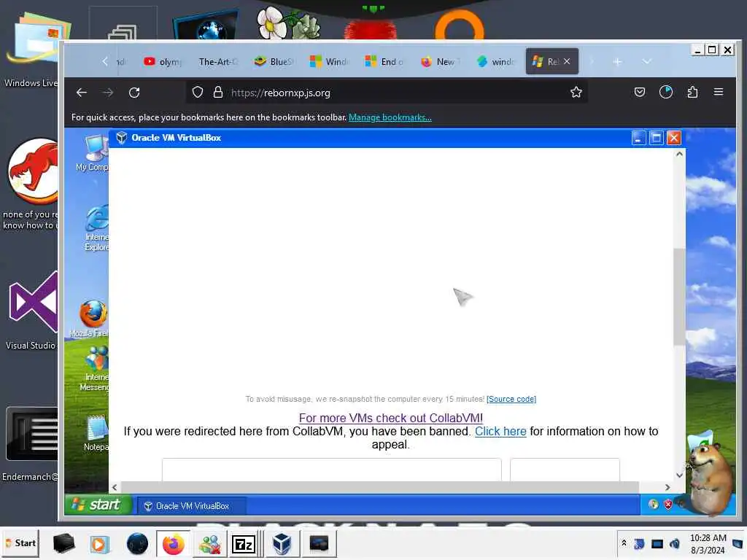Switch to the Wind Microsoft tab
This screenshot has height=560, width=747.
point(329,61)
